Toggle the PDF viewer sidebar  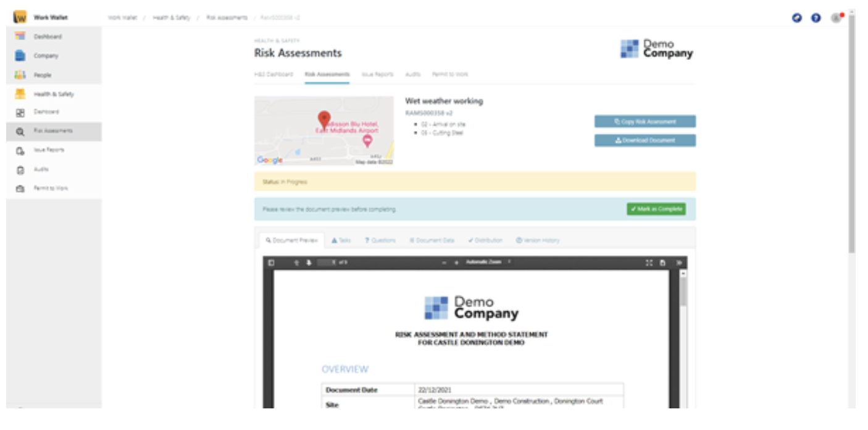coord(271,263)
